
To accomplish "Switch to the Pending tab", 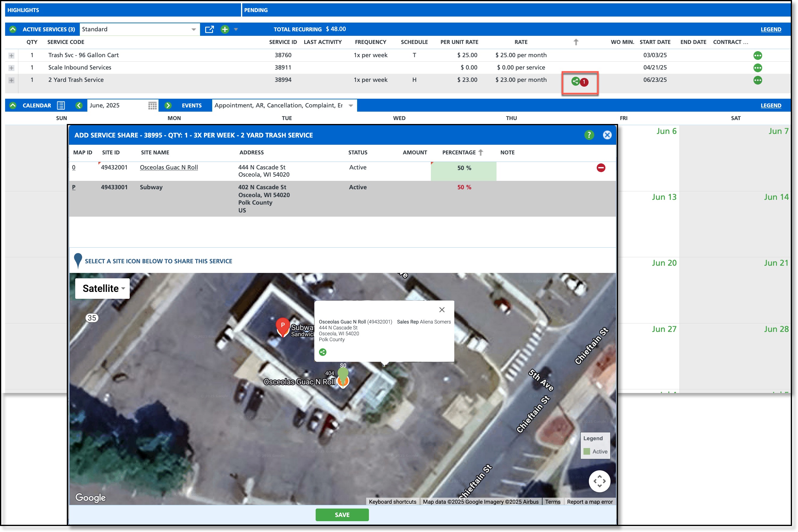I will tap(256, 10).
